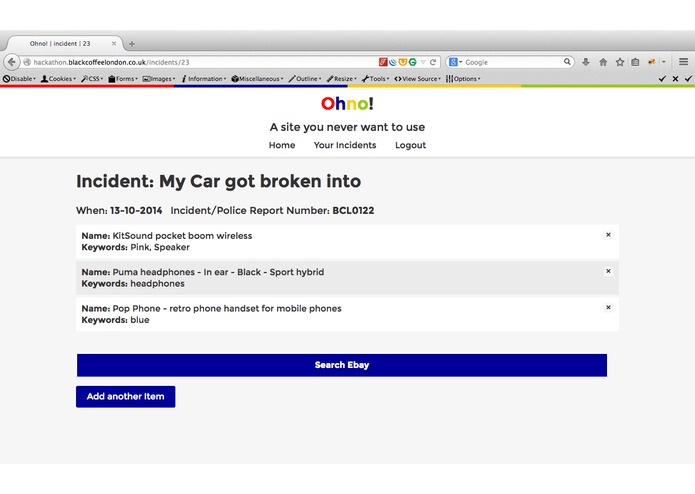This screenshot has height=494, width=695.
Task: Open a new tab with the plus button
Action: pos(132,44)
